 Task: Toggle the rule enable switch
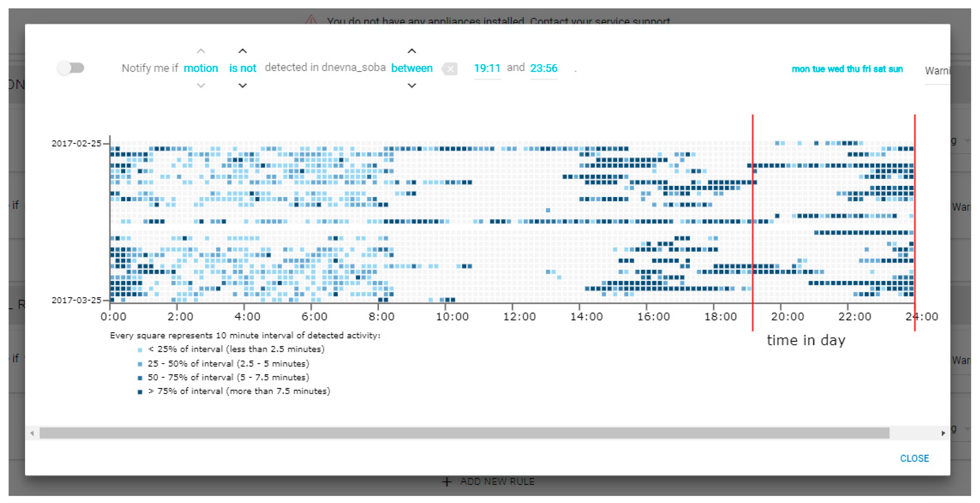[71, 68]
